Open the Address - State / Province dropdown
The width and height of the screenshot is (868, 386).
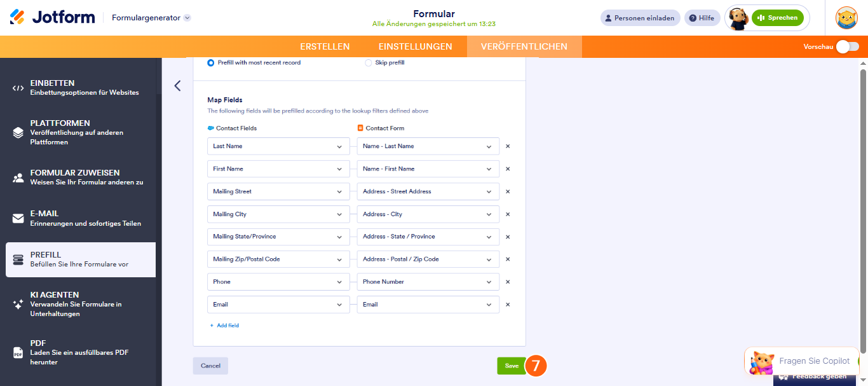pos(428,237)
